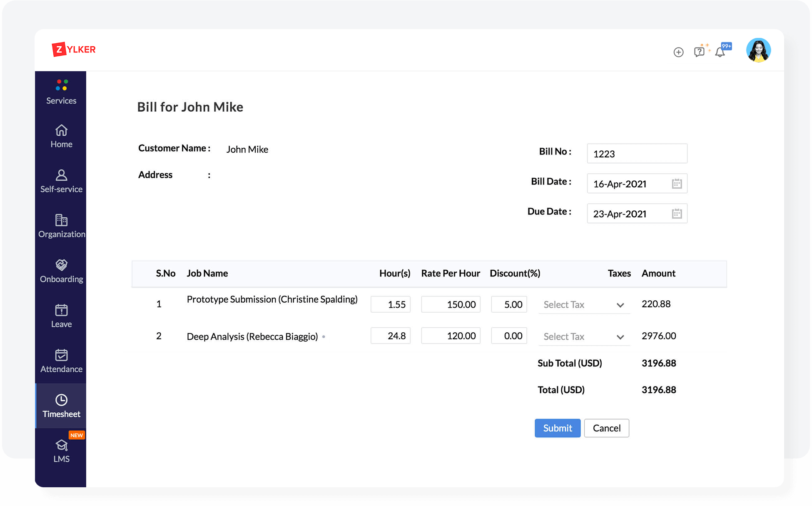This screenshot has height=506, width=812.
Task: Open the Onboarding handshake icon
Action: (61, 265)
